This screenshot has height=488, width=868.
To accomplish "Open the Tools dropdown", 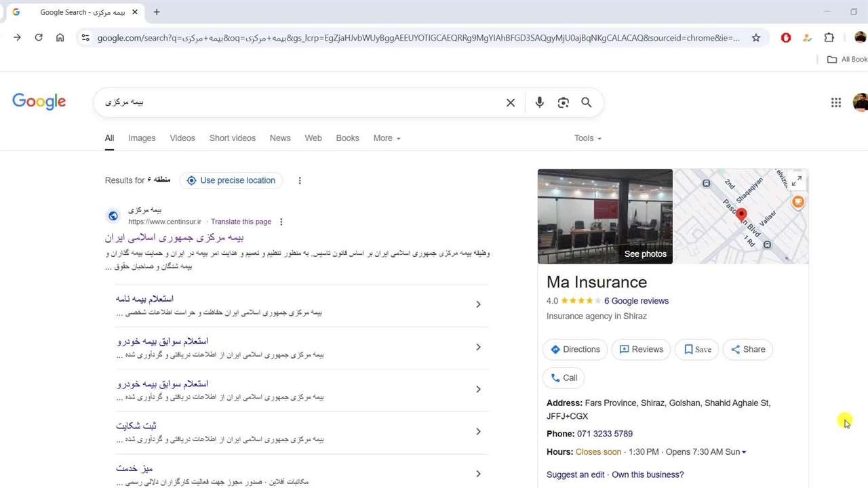I will tap(587, 138).
